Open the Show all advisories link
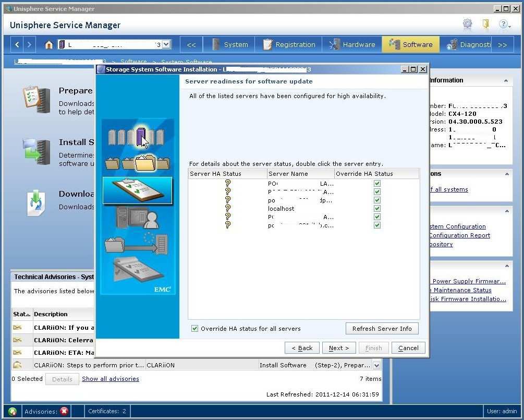The width and height of the screenshot is (524, 420). (111, 379)
